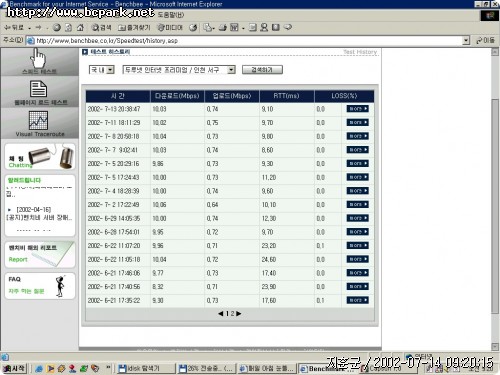Image resolution: width=500 pixels, height=375 pixels.
Task: Open the History globe icon in toolbar
Action: click(x=193, y=27)
